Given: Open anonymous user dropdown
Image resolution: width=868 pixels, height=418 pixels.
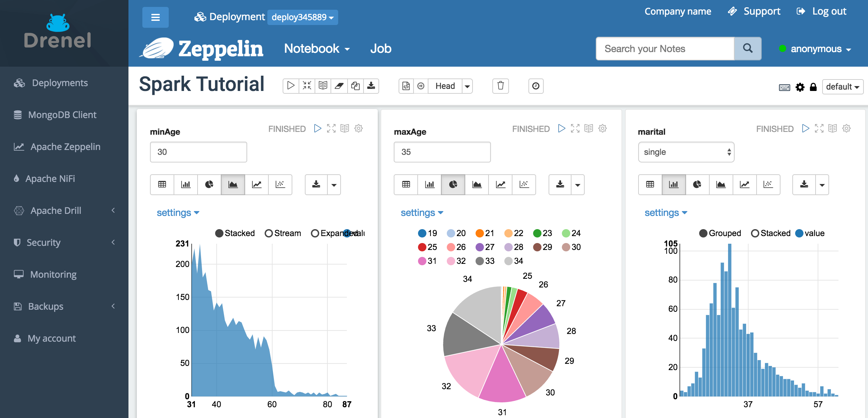Looking at the screenshot, I should pos(815,49).
